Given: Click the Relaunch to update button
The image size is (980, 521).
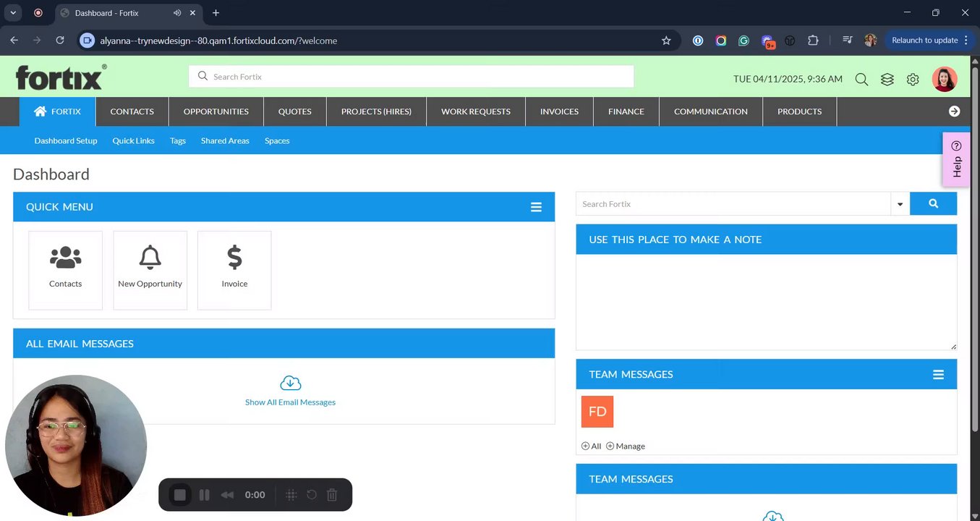Looking at the screenshot, I should point(924,41).
